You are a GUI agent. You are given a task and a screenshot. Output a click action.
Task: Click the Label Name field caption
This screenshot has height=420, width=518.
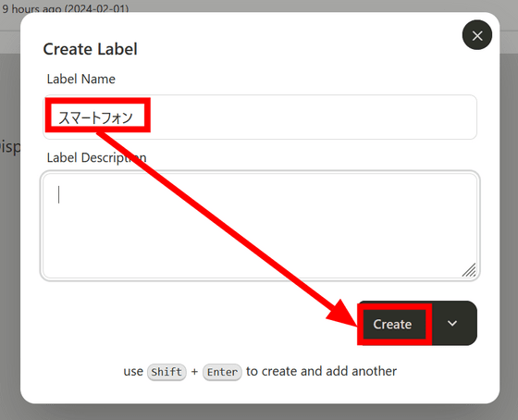[x=81, y=79]
